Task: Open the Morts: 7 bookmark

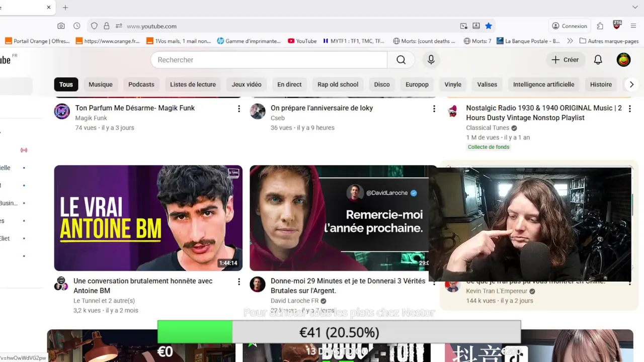Action: click(477, 41)
